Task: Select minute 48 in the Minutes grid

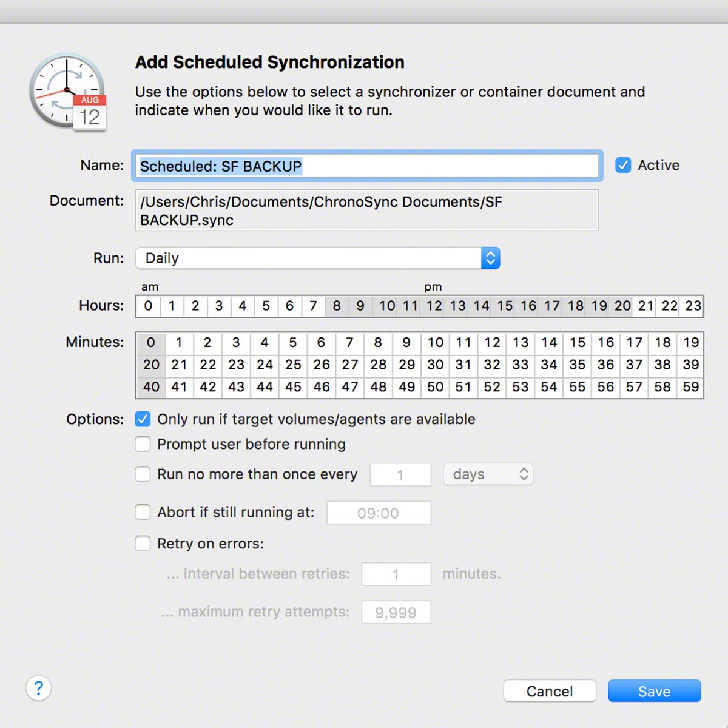Action: pyautogui.click(x=379, y=387)
